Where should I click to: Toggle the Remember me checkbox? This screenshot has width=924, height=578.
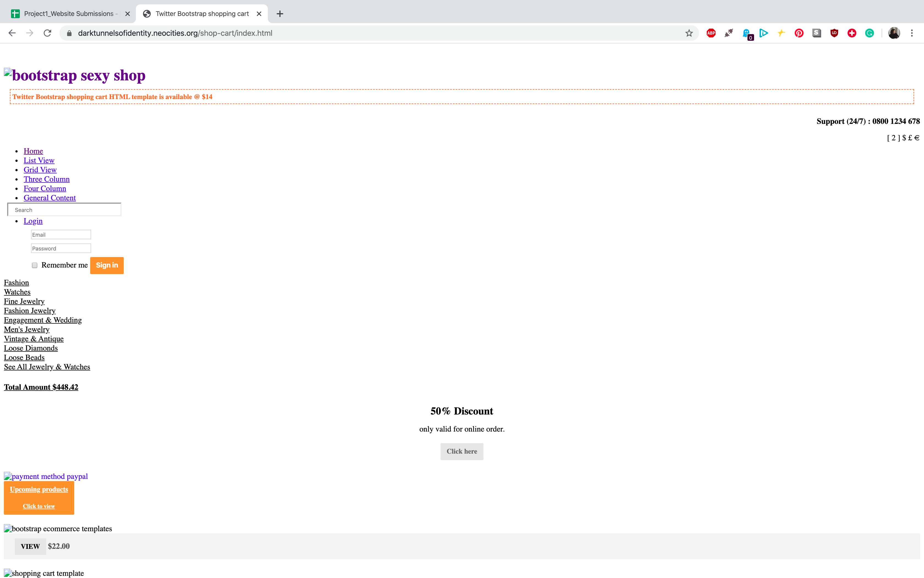[x=35, y=265]
